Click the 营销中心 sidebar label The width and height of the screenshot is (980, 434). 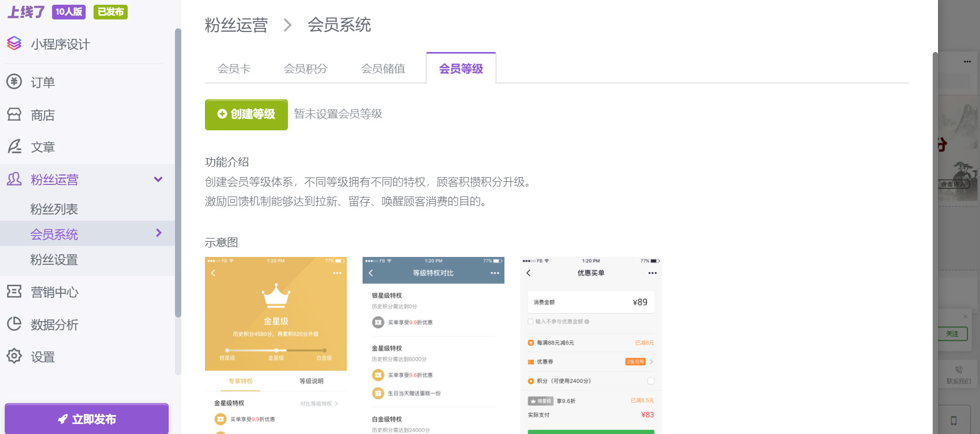(55, 292)
